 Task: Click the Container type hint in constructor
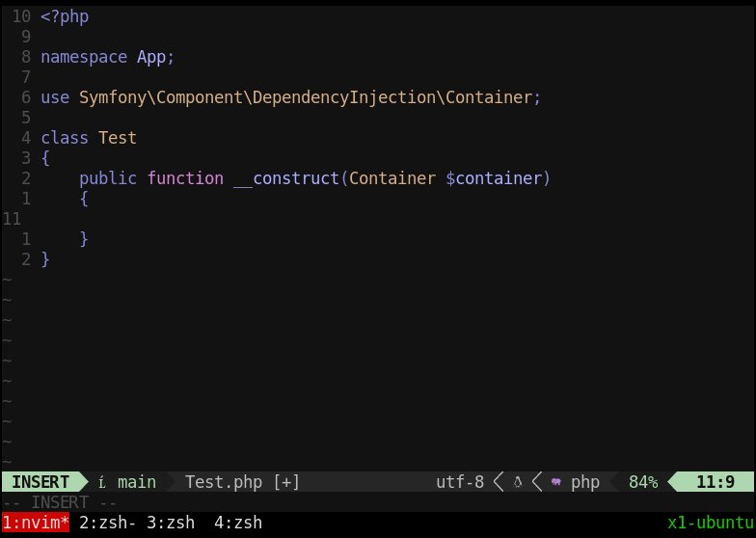(x=392, y=178)
